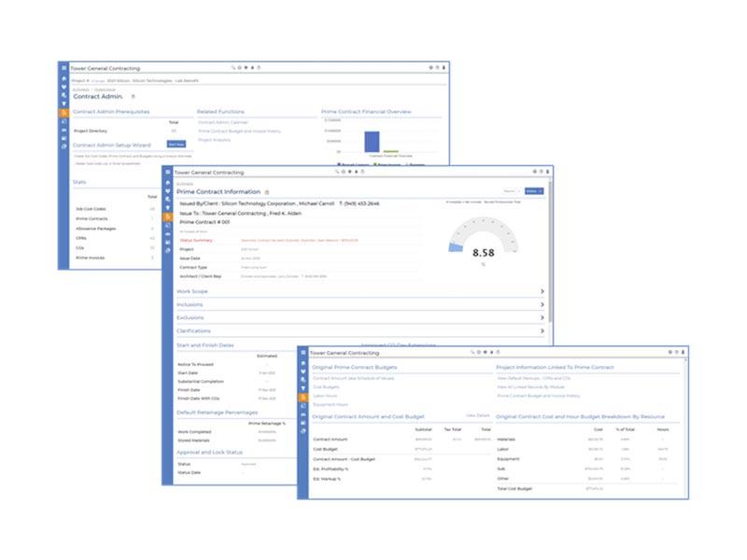
Task: Click Prime Contracts row in Stats
Action: coord(115,218)
